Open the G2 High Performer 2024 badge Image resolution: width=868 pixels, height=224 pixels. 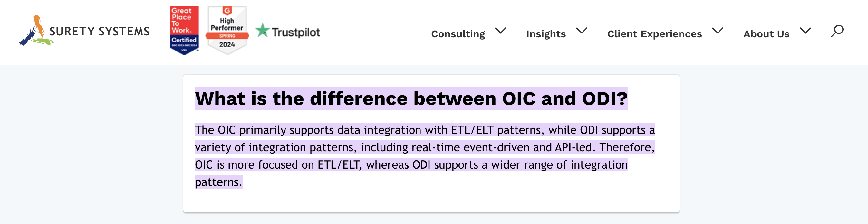(227, 30)
